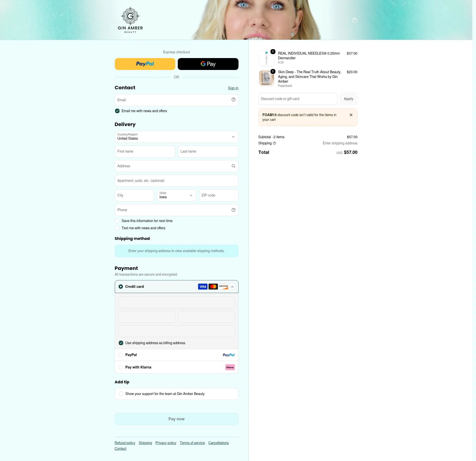Click the 'Subtotal · 2 items' label

coord(271,137)
